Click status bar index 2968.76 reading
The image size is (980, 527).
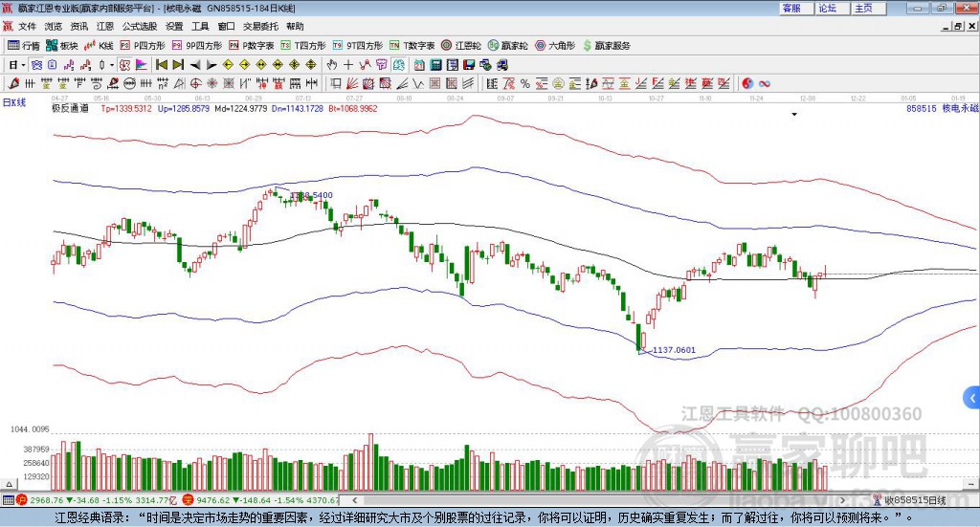(x=46, y=500)
